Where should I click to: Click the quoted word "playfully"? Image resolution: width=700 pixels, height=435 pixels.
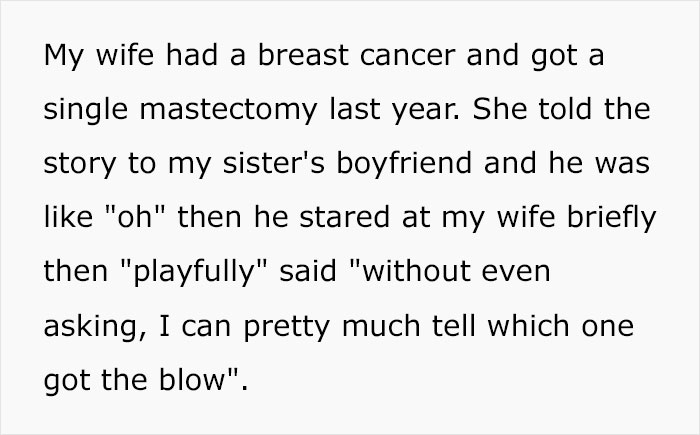194,272
